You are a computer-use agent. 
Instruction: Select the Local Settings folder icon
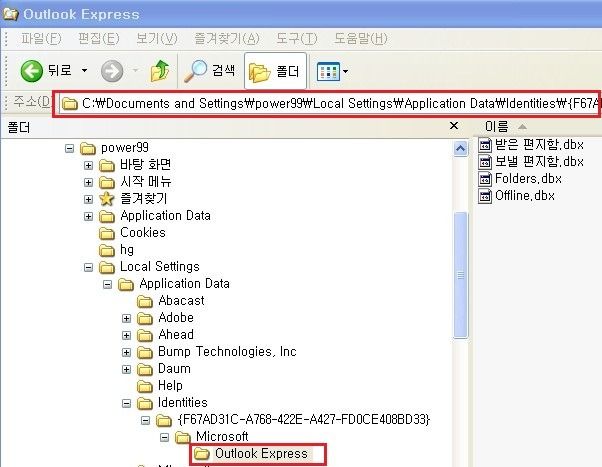(107, 267)
